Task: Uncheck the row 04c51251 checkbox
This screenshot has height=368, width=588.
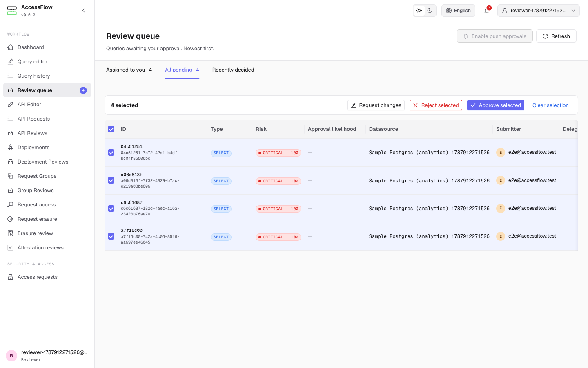Action: click(111, 153)
